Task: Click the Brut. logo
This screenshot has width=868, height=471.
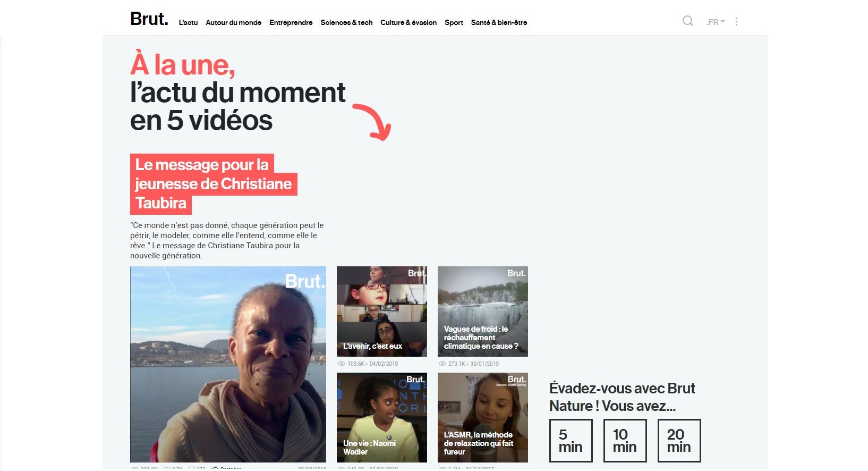Action: click(x=149, y=19)
